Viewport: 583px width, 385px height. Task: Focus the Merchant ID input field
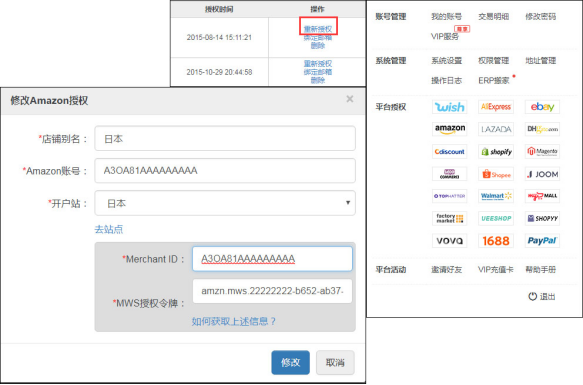(272, 259)
